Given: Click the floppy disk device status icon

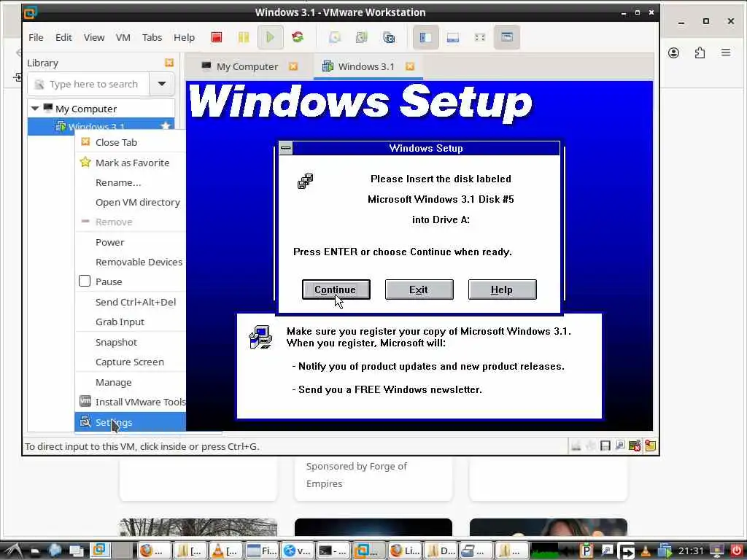Looking at the screenshot, I should coord(605,446).
